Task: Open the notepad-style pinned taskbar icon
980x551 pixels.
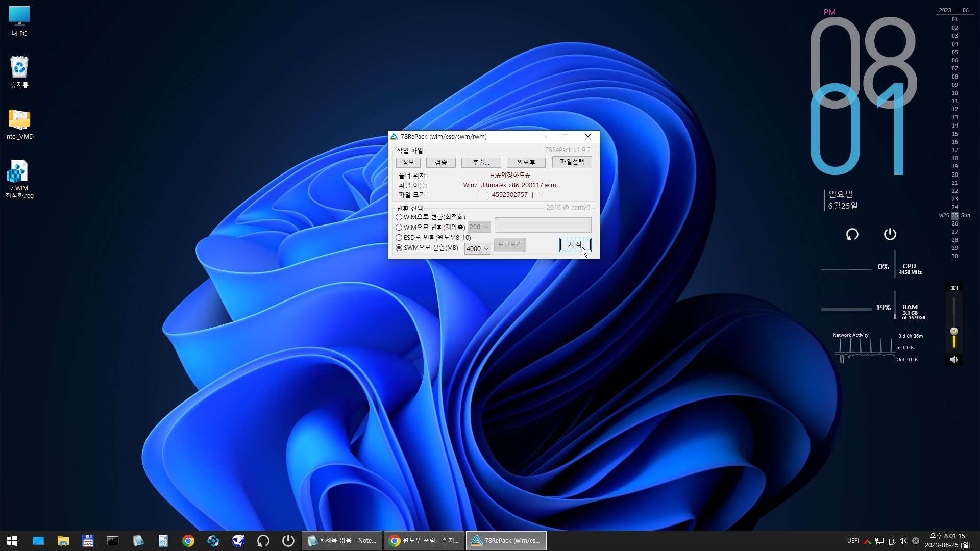Action: [x=138, y=541]
